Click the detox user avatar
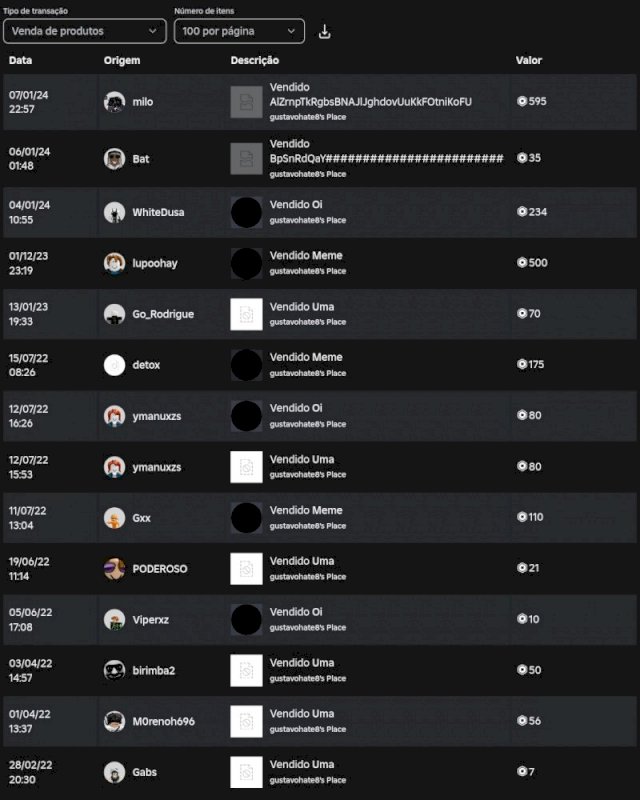The height and width of the screenshot is (800, 640). (114, 365)
